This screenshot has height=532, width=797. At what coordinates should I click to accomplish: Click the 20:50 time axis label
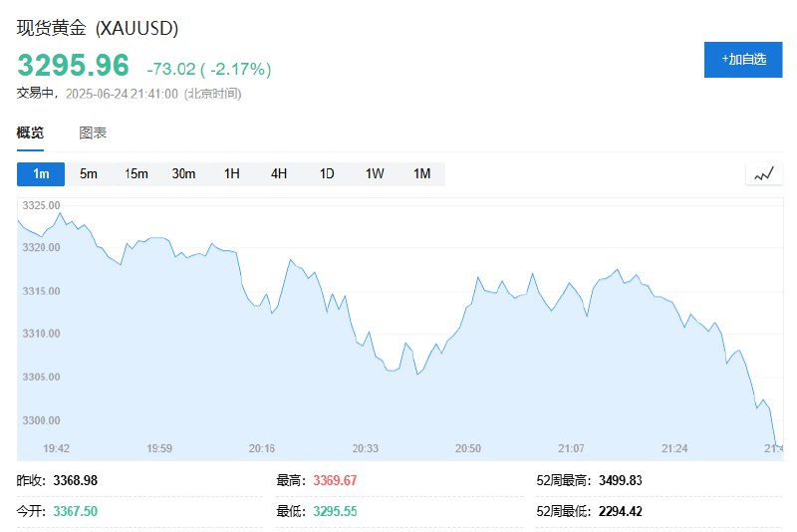pos(468,448)
